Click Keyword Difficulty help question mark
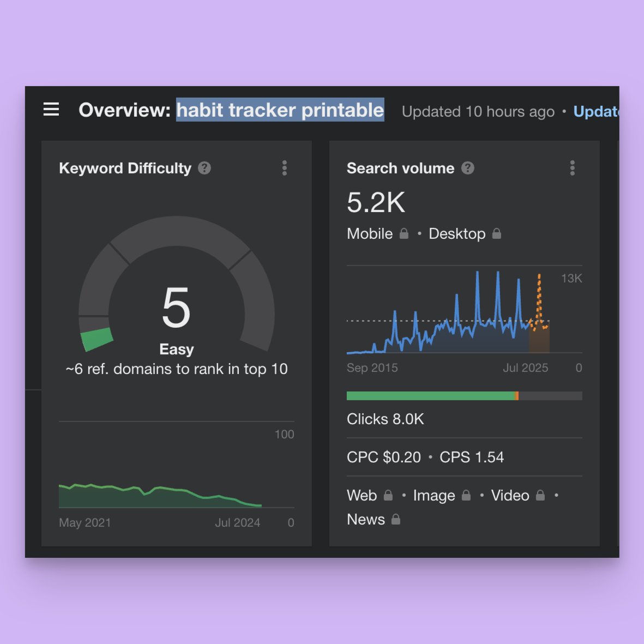Screen dimensions: 644x644 (204, 168)
